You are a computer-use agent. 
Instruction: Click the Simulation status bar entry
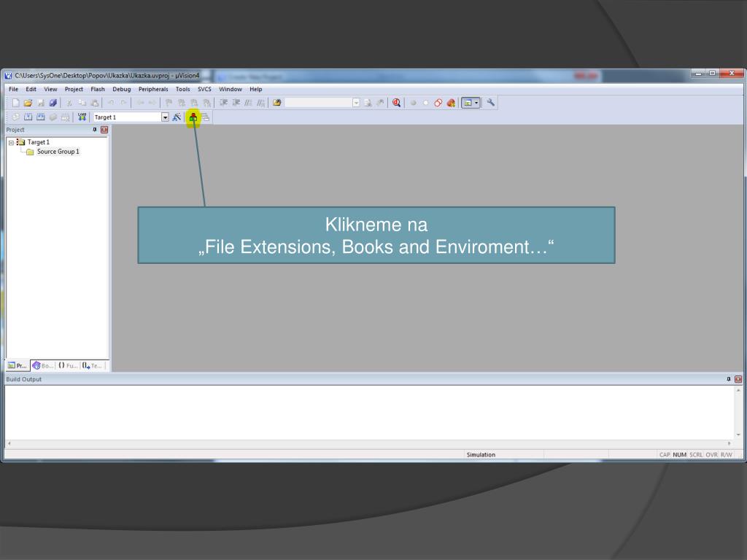(481, 455)
